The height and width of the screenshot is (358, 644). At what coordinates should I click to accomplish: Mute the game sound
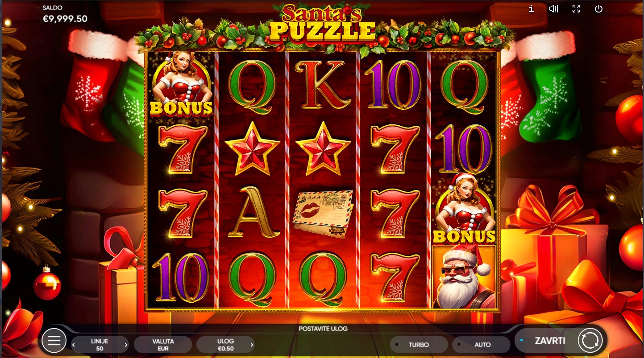tap(553, 9)
